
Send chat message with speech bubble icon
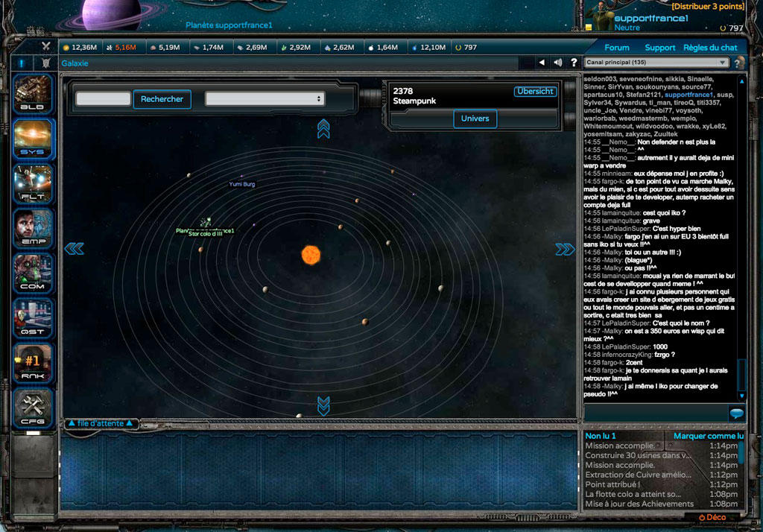click(x=736, y=414)
